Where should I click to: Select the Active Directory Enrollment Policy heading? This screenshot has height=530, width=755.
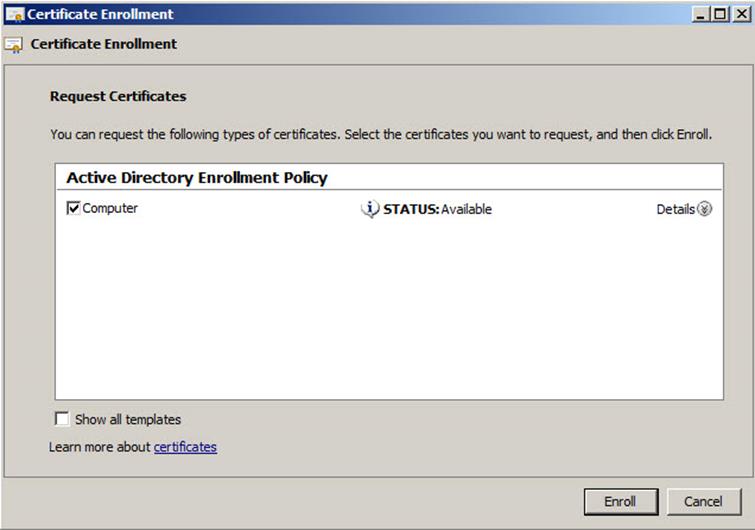click(x=197, y=178)
